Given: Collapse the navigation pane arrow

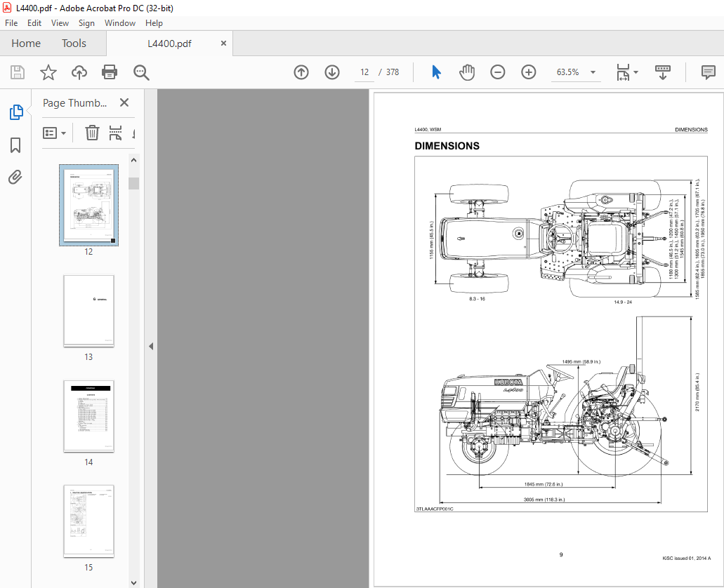Looking at the screenshot, I should (151, 346).
